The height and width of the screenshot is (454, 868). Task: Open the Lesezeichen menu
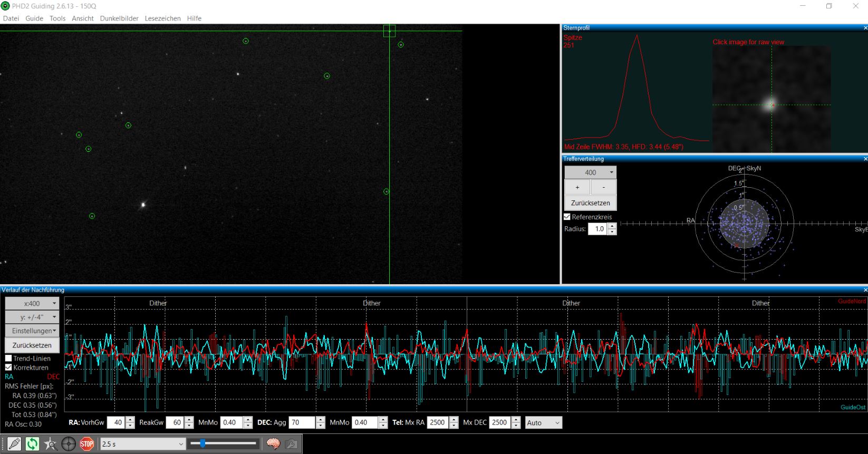point(162,18)
